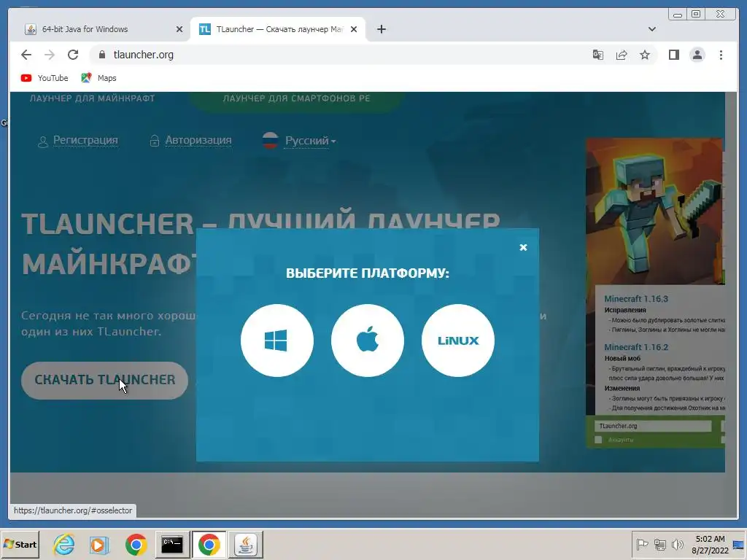This screenshot has width=747, height=560.
Task: Open the Авторизация link
Action: tap(198, 140)
